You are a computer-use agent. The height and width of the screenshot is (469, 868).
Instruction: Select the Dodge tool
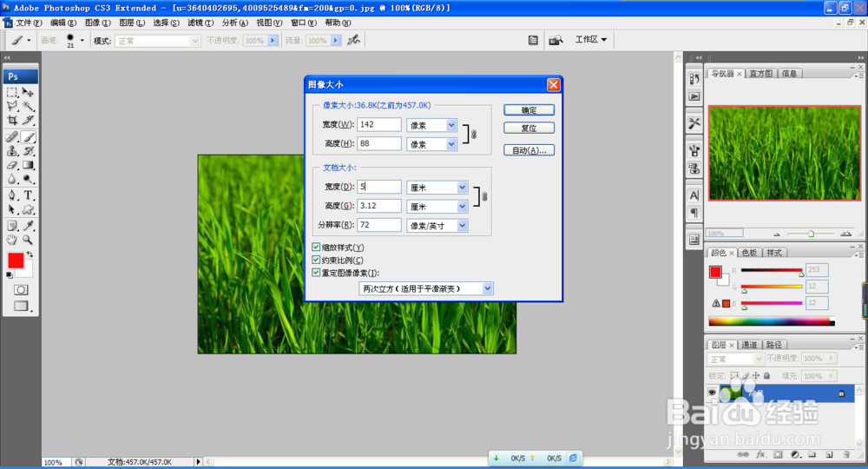pos(28,179)
